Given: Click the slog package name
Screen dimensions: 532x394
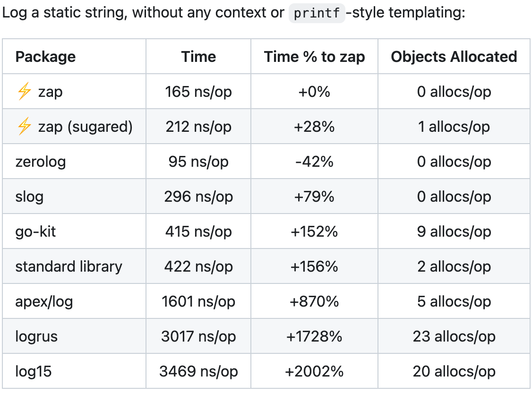Looking at the screenshot, I should (x=29, y=197).
